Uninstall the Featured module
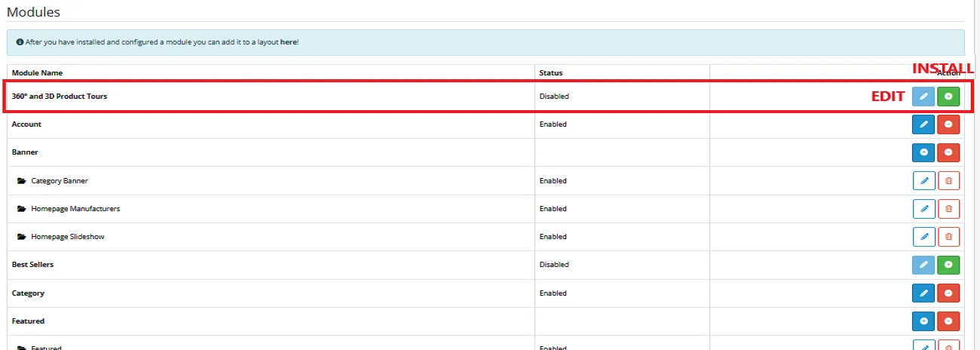980x350 pixels. point(948,321)
